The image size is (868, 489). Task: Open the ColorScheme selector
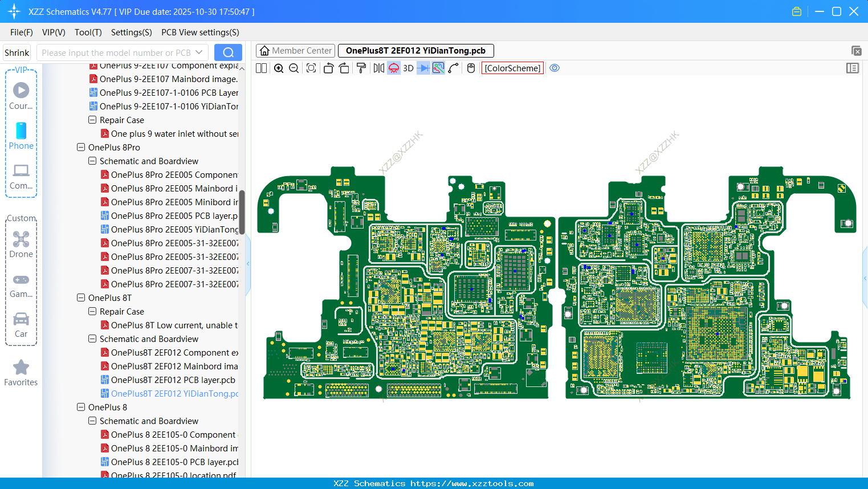point(512,68)
